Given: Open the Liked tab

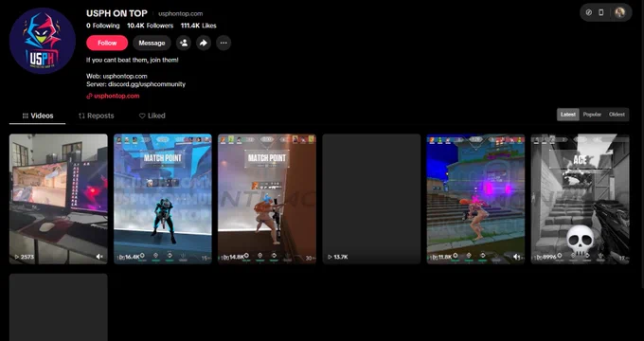Looking at the screenshot, I should pos(152,116).
